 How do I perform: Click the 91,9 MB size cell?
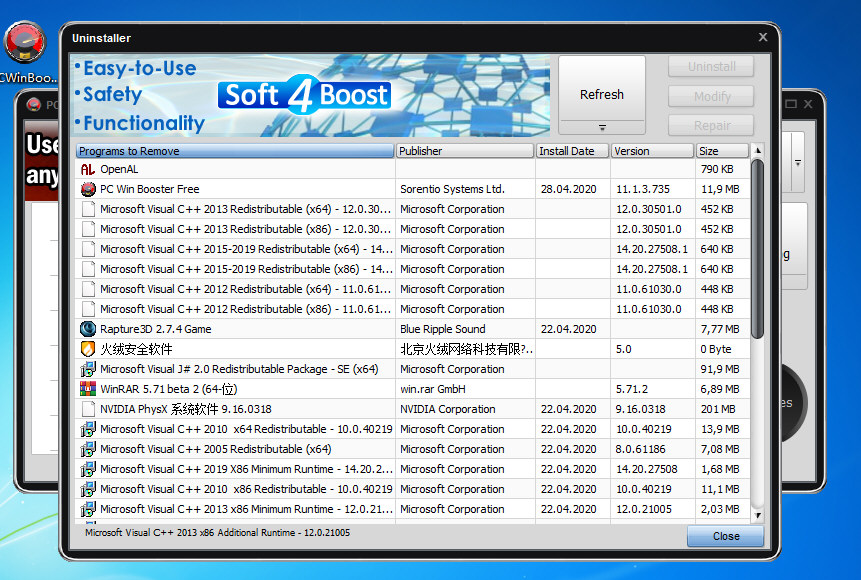(720, 369)
